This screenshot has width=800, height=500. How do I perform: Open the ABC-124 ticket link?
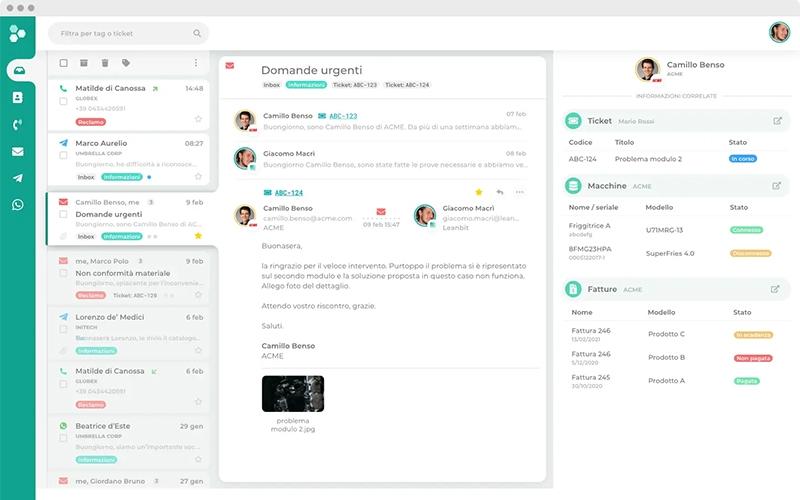(x=288, y=192)
